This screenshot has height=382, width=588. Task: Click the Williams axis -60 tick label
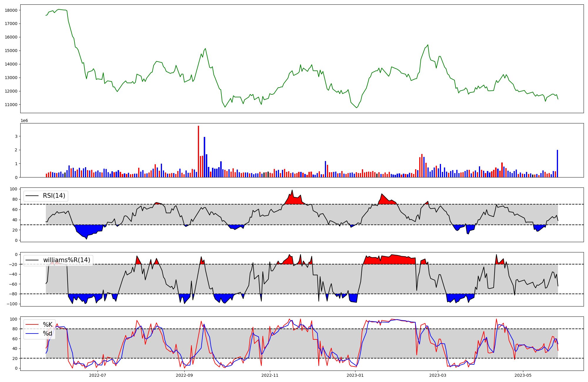13,284
